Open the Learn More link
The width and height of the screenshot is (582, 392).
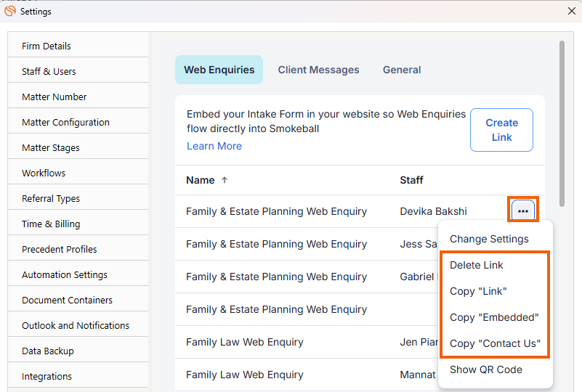(x=214, y=146)
